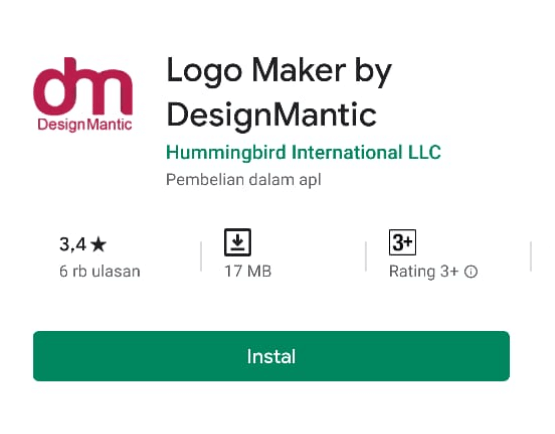
Task: Tap the word ulasan under the rating
Action: click(x=116, y=272)
